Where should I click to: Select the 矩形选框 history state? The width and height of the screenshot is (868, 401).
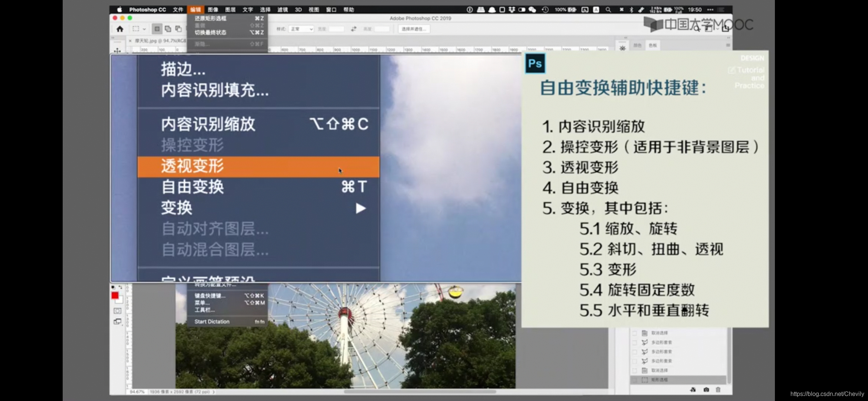pyautogui.click(x=678, y=380)
